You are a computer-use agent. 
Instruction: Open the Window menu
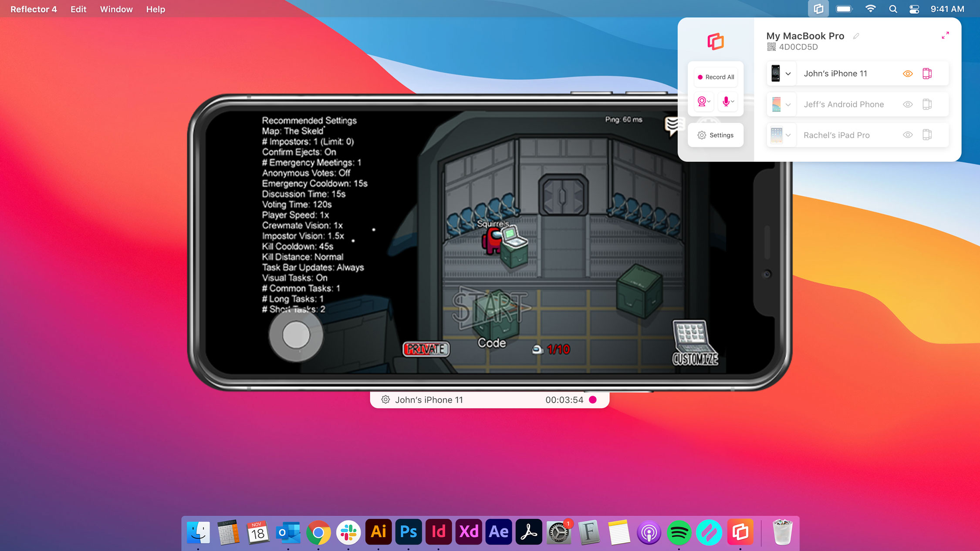pyautogui.click(x=116, y=9)
